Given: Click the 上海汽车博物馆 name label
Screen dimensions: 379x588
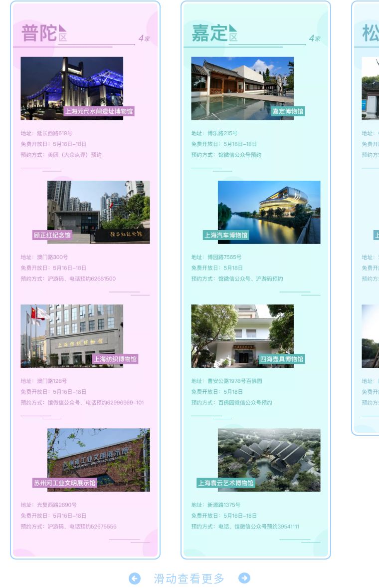Looking at the screenshot, I should pyautogui.click(x=226, y=235).
